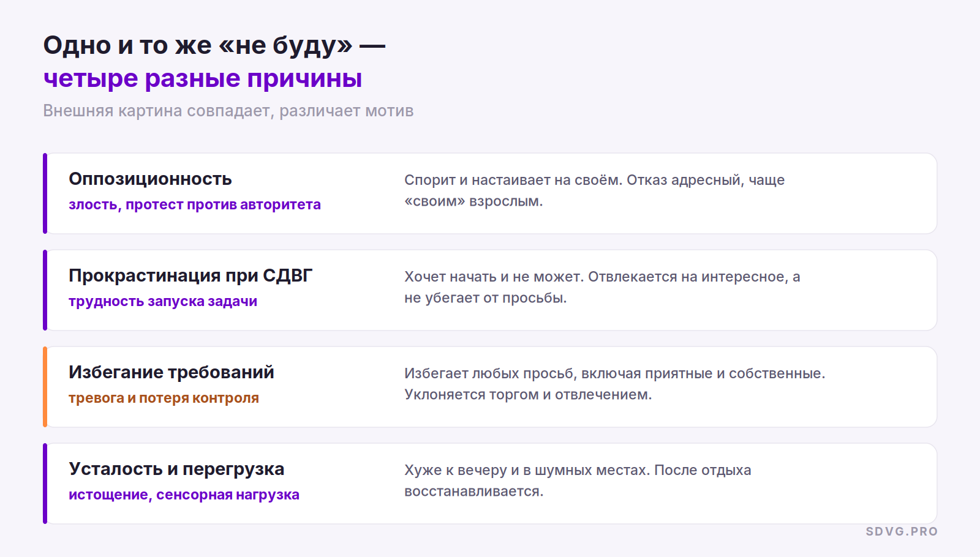Select caption «истощение, сенсорная нагрузка»

(184, 495)
